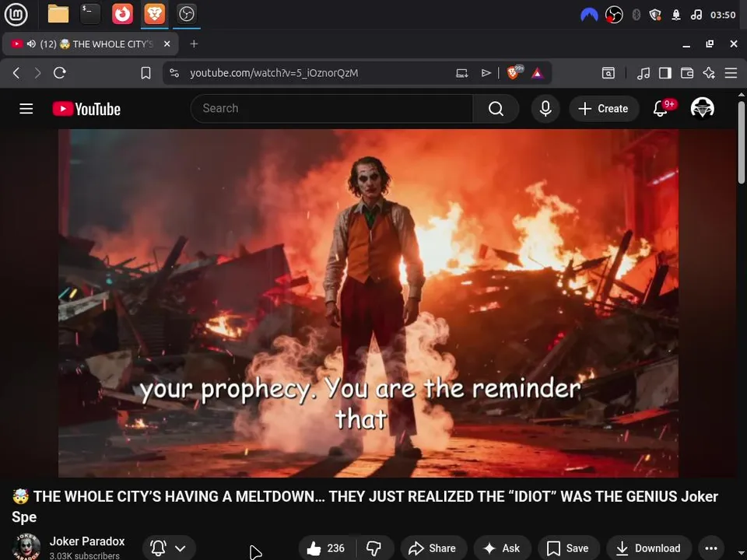Viewport: 747px width, 560px height.
Task: Click the screen cast icon in the address bar
Action: [461, 73]
